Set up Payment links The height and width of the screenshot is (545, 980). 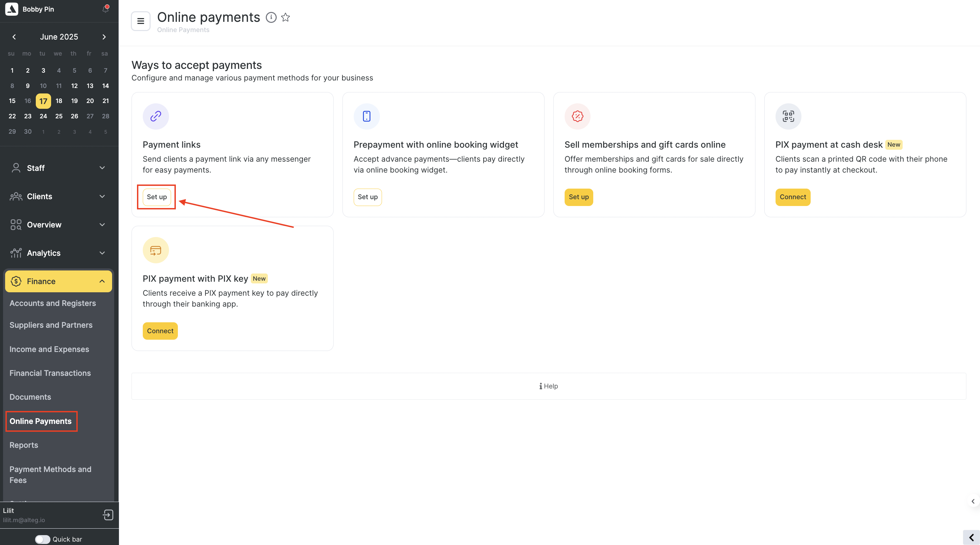(x=157, y=197)
